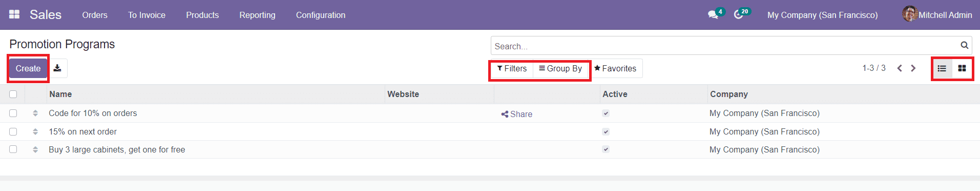Sort by the Website column header

[440, 94]
